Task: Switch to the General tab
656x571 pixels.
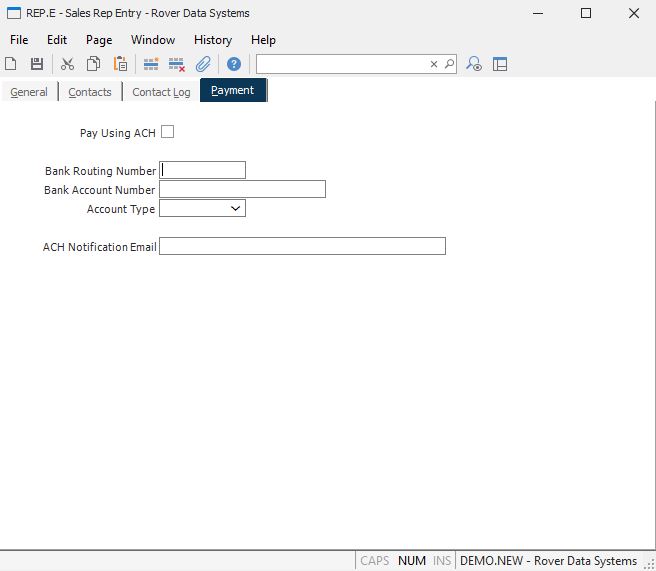Action: pyautogui.click(x=29, y=92)
